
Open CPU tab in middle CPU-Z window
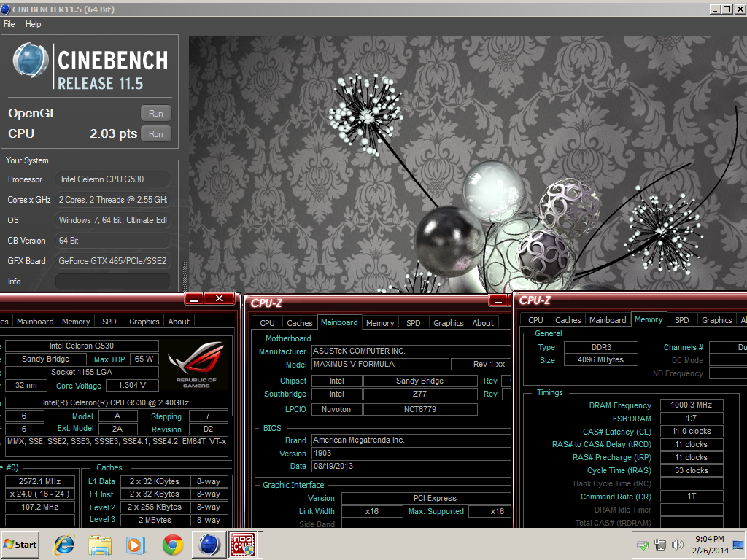[267, 323]
